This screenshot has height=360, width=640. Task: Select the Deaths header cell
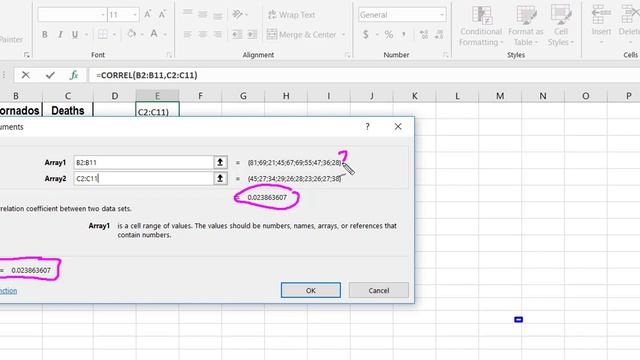(68, 110)
